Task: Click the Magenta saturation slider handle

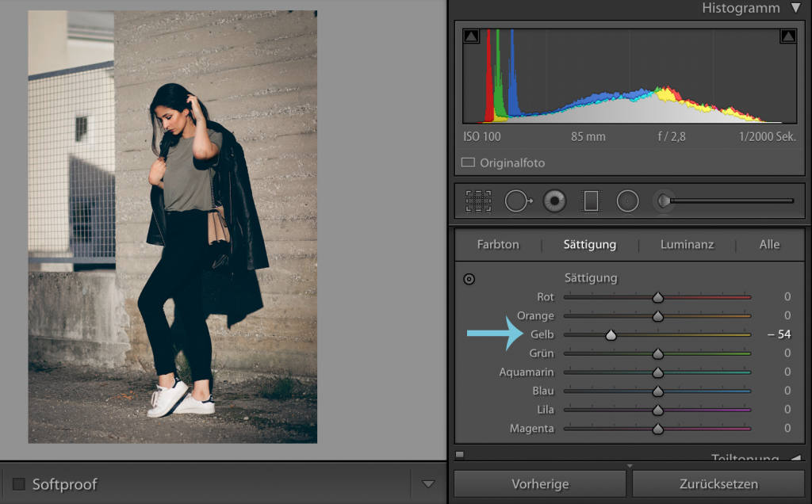Action: pos(657,429)
